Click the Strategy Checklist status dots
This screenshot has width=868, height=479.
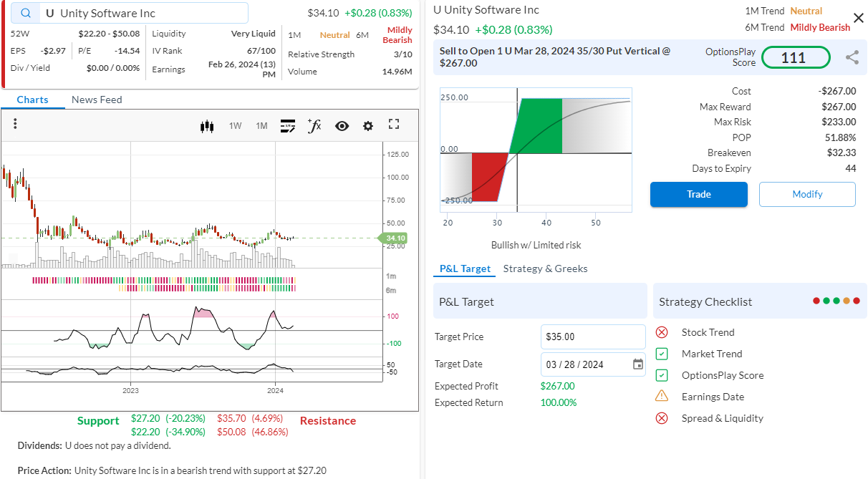(836, 301)
